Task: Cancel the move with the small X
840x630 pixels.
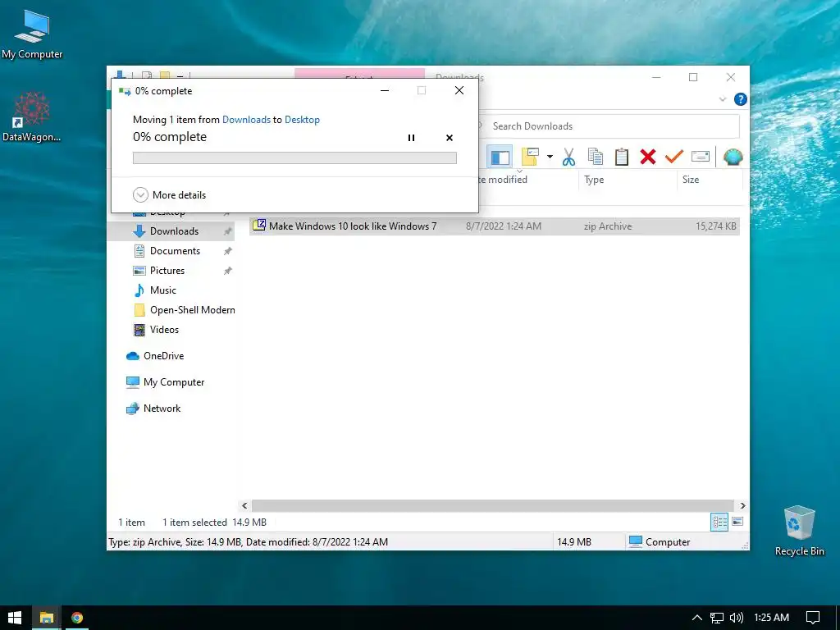Action: (x=450, y=138)
